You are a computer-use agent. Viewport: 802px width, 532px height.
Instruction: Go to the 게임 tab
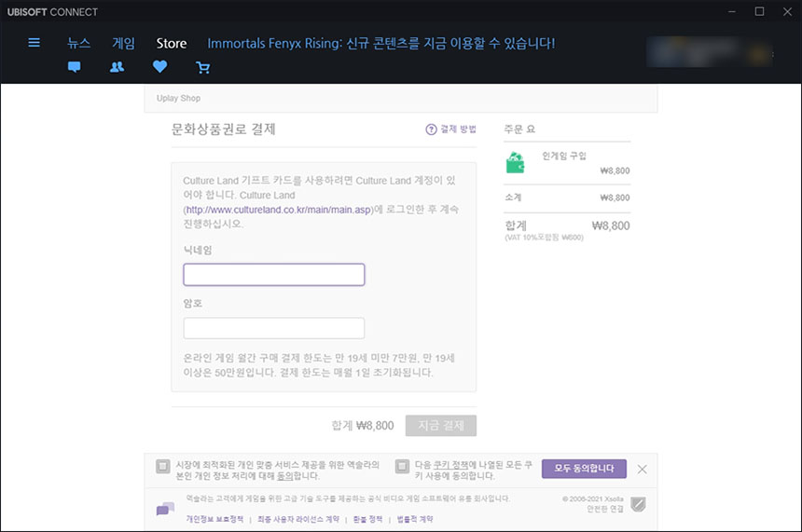click(123, 43)
